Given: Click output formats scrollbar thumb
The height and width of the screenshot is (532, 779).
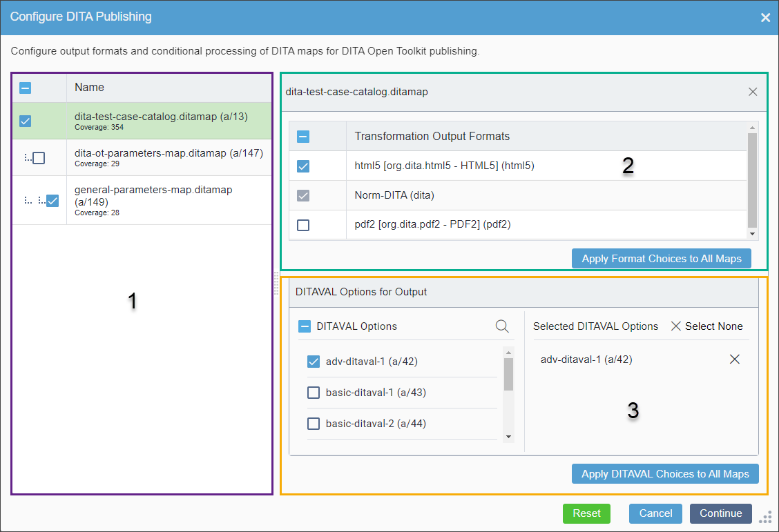Looking at the screenshot, I should [752, 180].
